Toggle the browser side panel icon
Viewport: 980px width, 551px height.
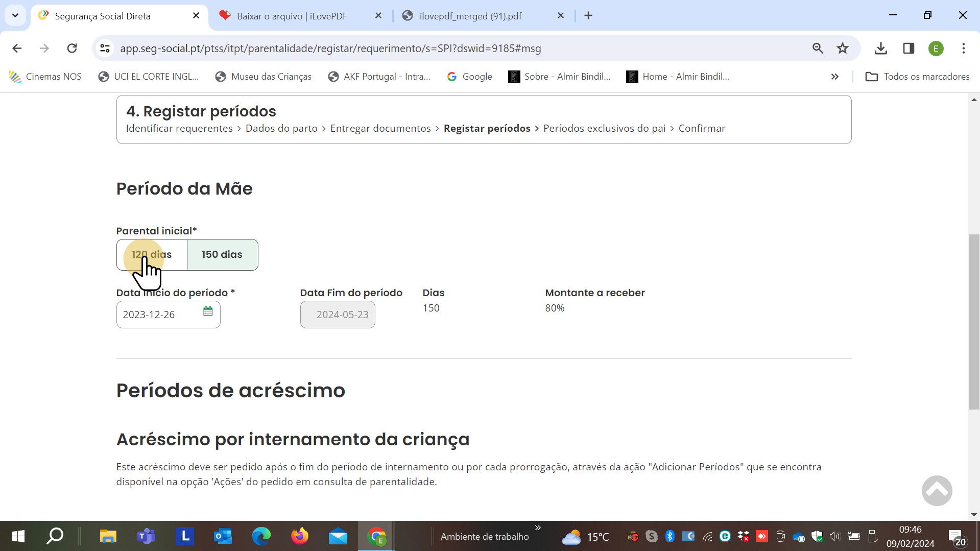pos(909,49)
